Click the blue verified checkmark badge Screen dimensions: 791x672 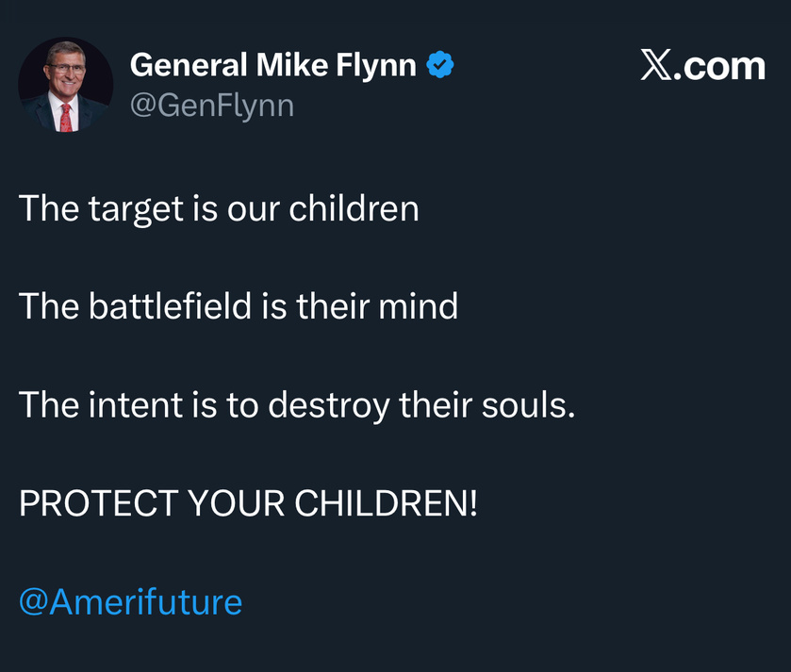coord(440,65)
